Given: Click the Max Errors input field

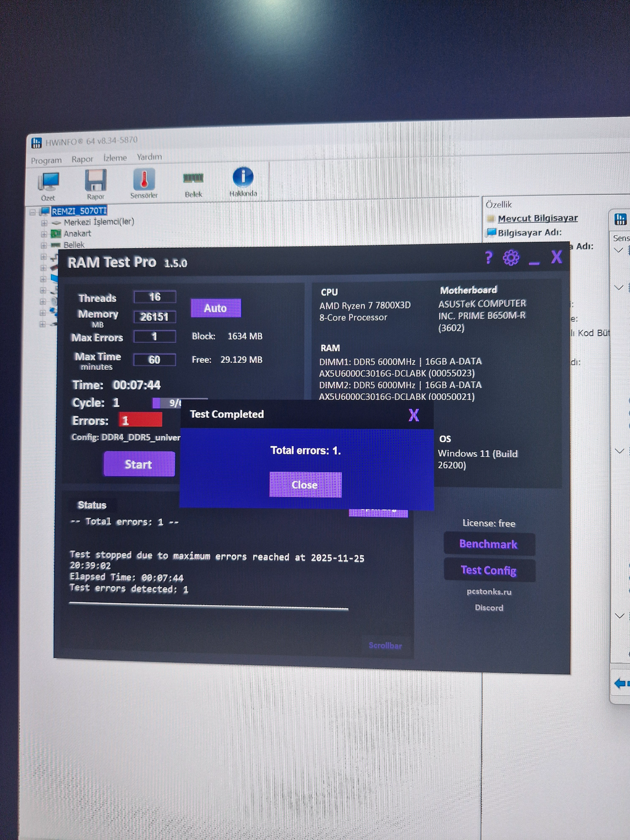Looking at the screenshot, I should (155, 336).
